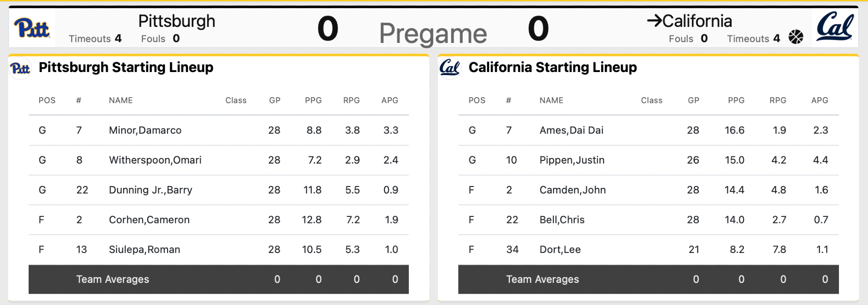Click the Cal logo in the scoreboard
This screenshot has width=868, height=305.
coord(835,27)
